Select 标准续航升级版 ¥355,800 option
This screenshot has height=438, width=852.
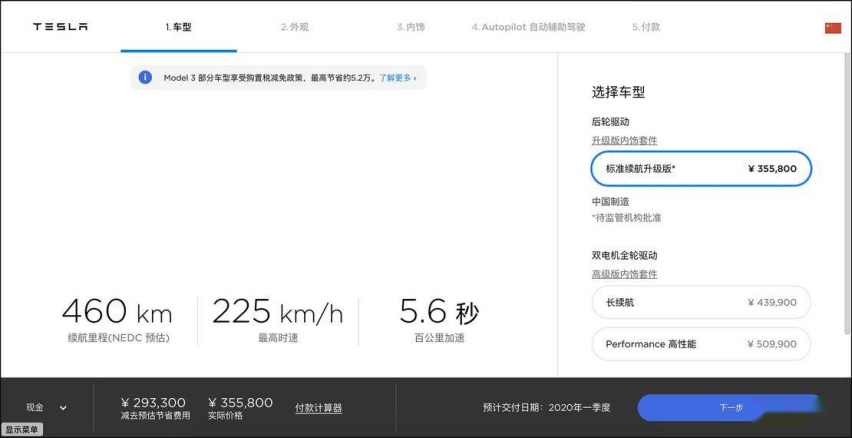[x=701, y=168]
